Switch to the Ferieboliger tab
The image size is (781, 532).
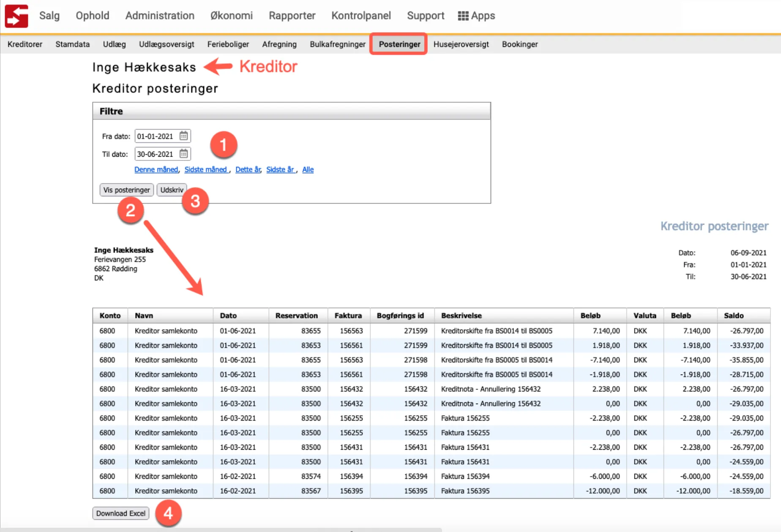(228, 44)
